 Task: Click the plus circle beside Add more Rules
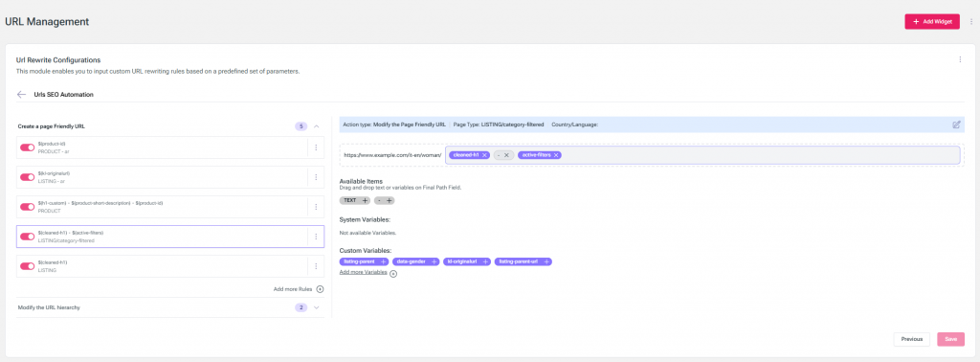(x=320, y=289)
